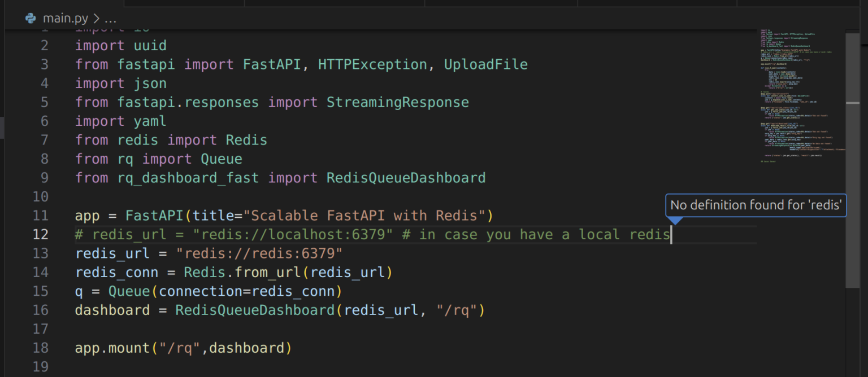Place cursor on the FastAPI import
The image size is (868, 377).
pyautogui.click(x=272, y=64)
